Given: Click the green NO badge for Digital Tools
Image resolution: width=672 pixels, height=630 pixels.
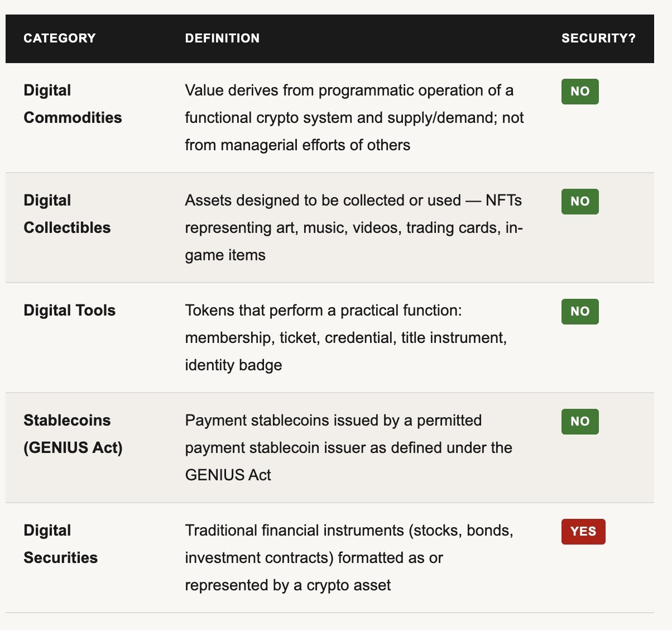Looking at the screenshot, I should click(580, 312).
